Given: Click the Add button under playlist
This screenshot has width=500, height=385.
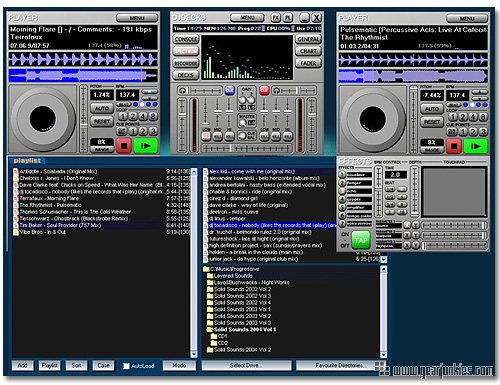Looking at the screenshot, I should point(23,366).
